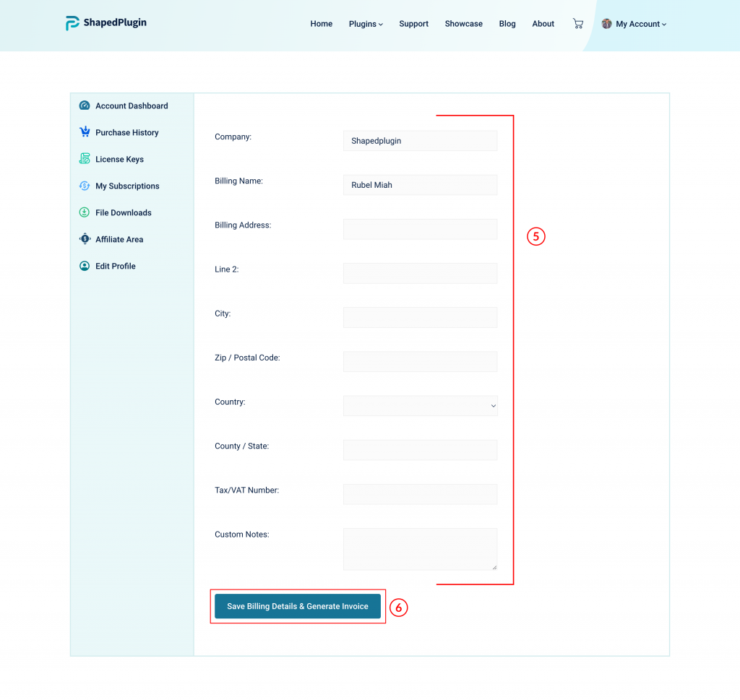740x700 pixels.
Task: Click the Account Dashboard gauge icon
Action: [x=85, y=105]
